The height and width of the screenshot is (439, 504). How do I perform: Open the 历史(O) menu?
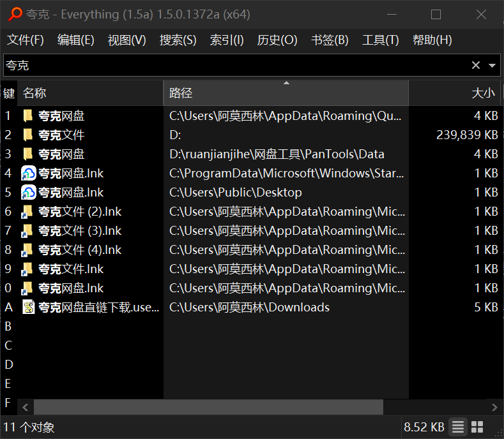(x=277, y=40)
